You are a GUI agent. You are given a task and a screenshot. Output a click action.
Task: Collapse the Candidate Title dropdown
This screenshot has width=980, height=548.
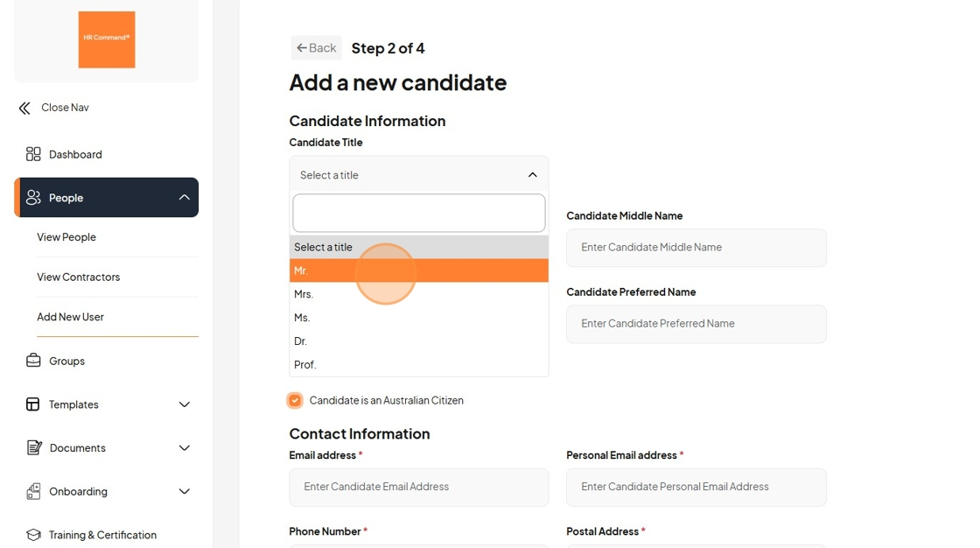tap(533, 175)
